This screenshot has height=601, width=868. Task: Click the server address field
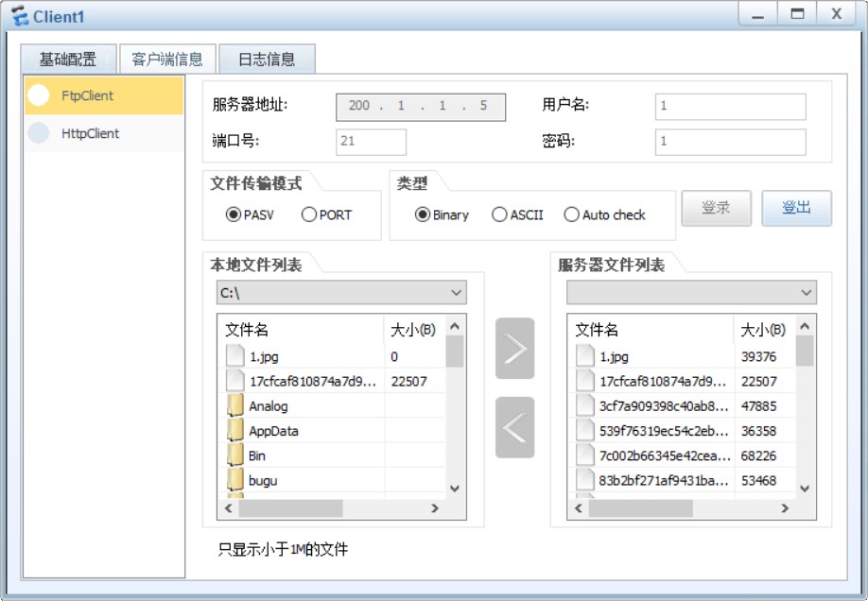click(421, 107)
